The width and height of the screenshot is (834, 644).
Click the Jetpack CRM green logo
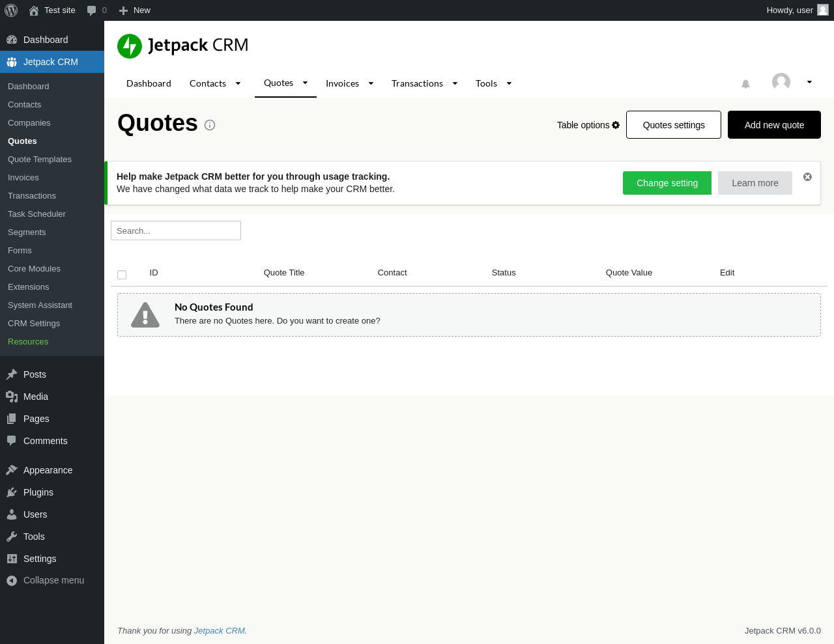pyautogui.click(x=130, y=46)
